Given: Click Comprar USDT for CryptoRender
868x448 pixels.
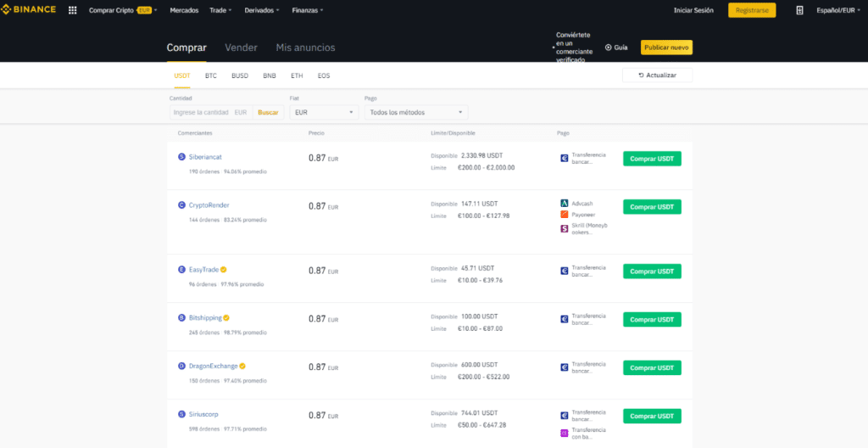Looking at the screenshot, I should [x=652, y=207].
